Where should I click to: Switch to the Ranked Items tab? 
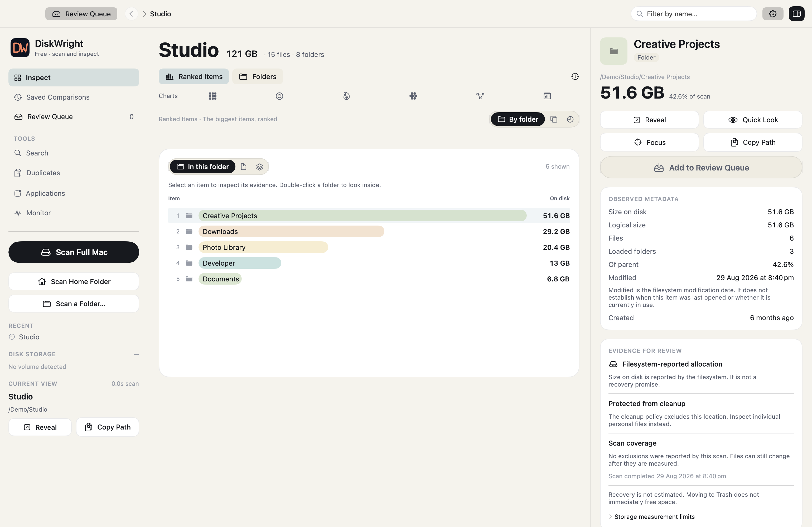[x=194, y=76]
